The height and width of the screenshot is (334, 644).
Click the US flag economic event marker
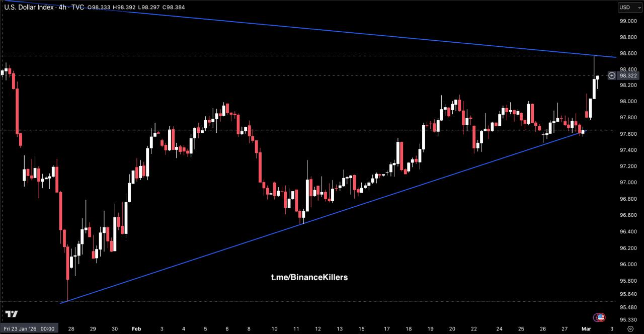(x=600, y=317)
